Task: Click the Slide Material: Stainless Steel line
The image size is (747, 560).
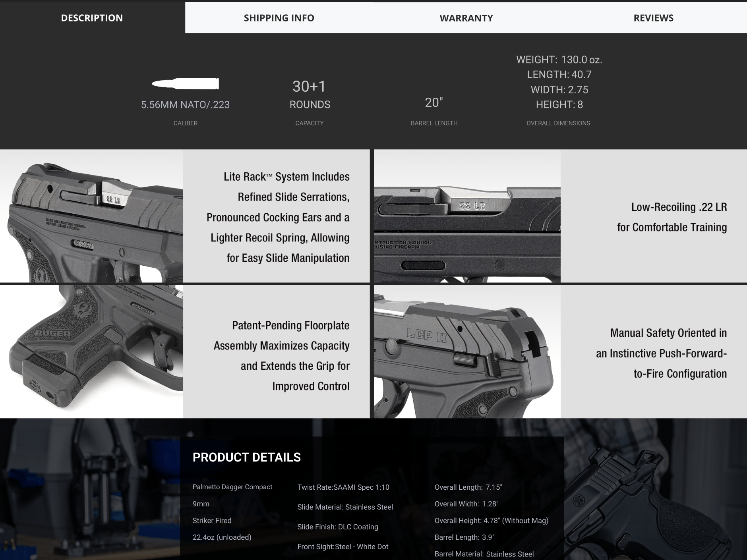Action: (x=345, y=507)
